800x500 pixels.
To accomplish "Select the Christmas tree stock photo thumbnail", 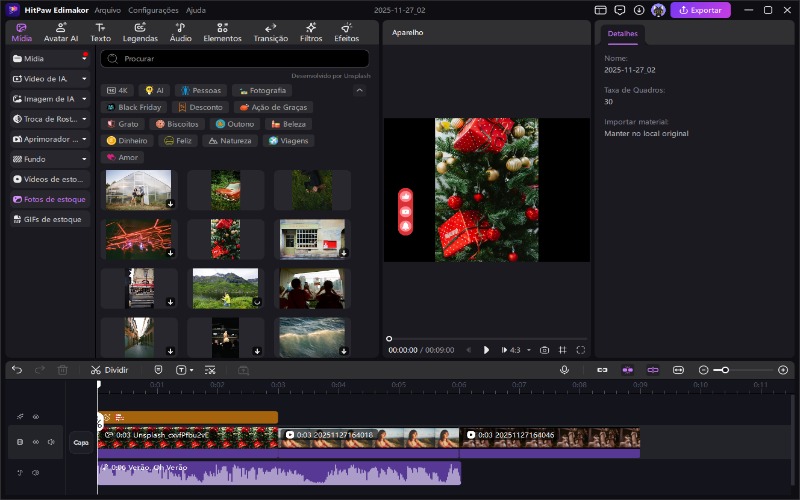I will [226, 239].
